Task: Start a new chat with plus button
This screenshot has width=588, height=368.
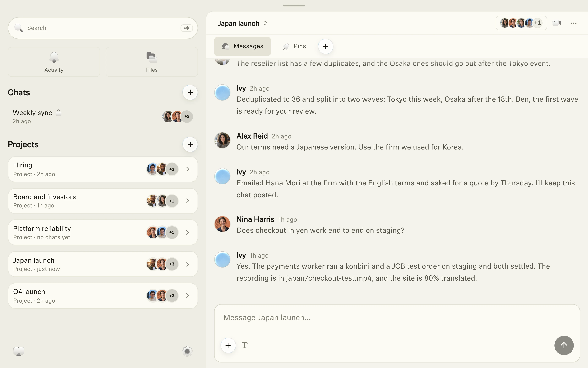Action: tap(190, 92)
